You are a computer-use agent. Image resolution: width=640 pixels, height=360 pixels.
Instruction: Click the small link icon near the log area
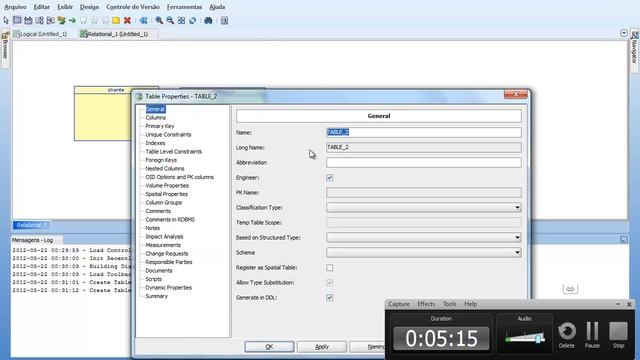coord(570,289)
